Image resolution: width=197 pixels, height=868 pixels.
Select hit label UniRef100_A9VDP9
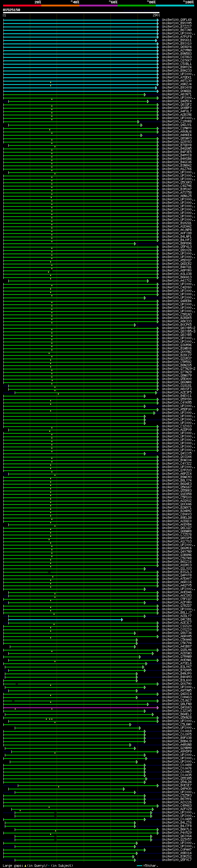[x=177, y=751]
